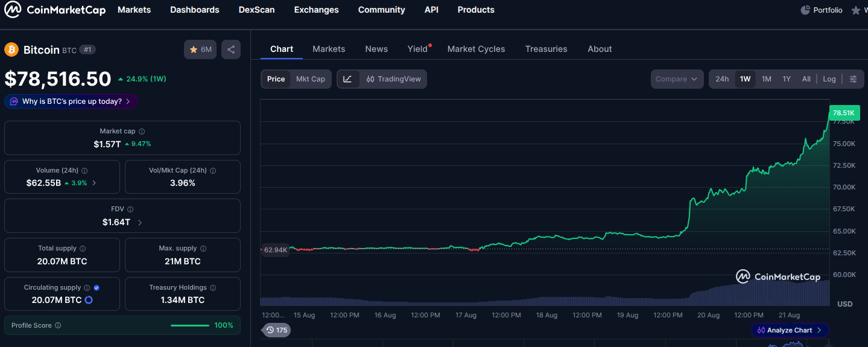Switch to the Treasuries tab
The height and width of the screenshot is (347, 868).
(x=546, y=49)
